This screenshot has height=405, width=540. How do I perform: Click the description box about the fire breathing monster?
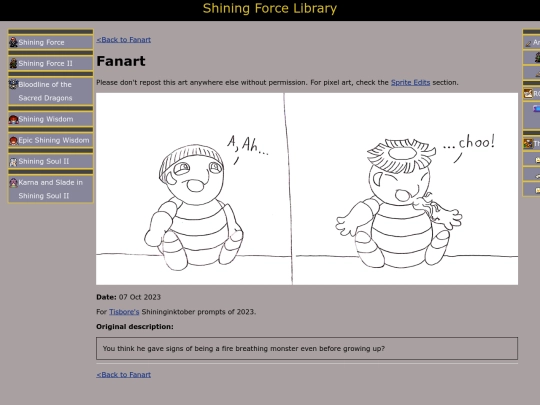click(307, 349)
